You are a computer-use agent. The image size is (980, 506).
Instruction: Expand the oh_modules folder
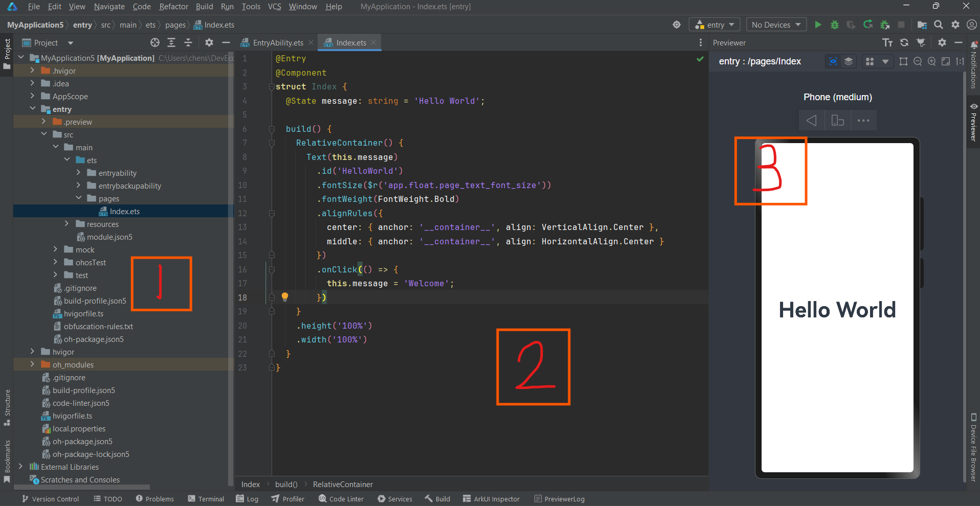[x=32, y=364]
